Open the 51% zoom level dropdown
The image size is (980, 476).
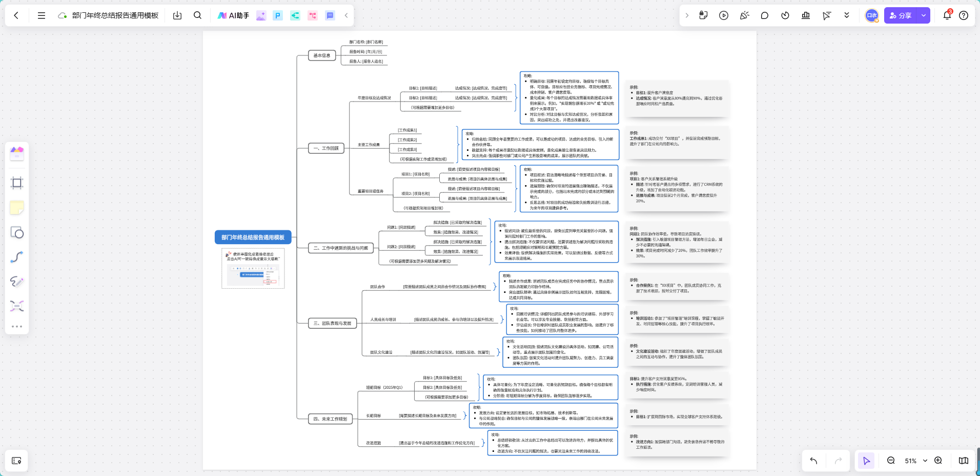(x=915, y=461)
